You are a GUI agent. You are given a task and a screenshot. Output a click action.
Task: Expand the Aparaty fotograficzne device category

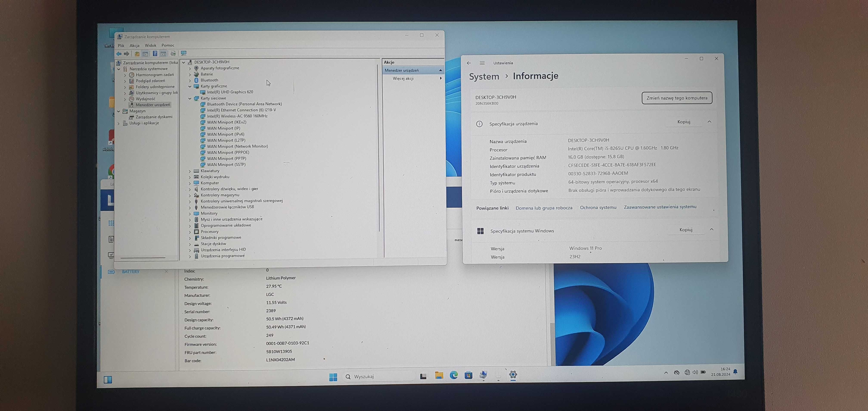point(190,68)
